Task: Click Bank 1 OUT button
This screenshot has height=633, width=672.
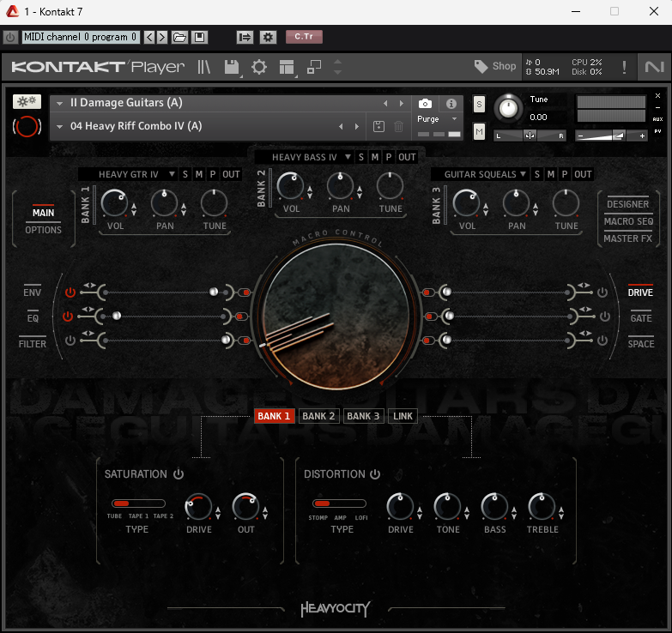Action: [x=231, y=174]
